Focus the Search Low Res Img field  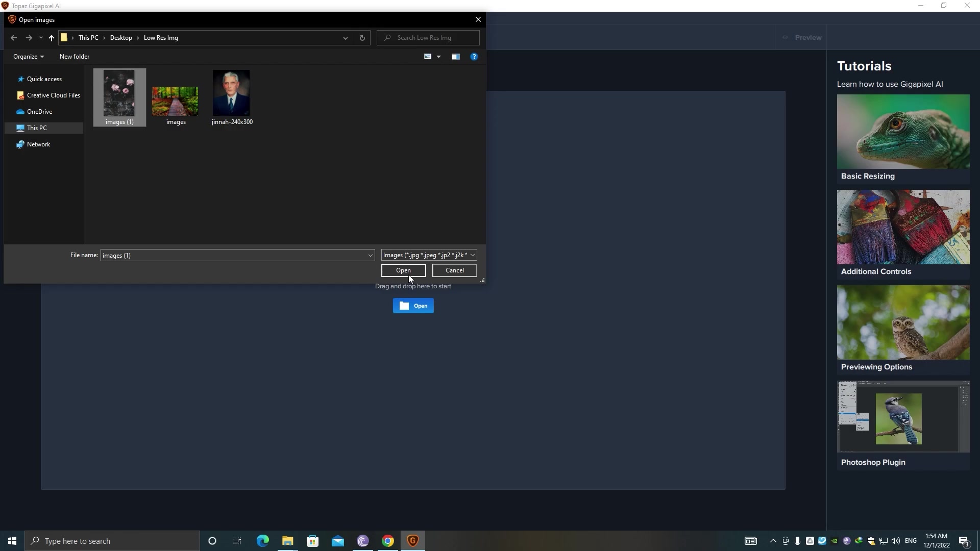coord(428,38)
